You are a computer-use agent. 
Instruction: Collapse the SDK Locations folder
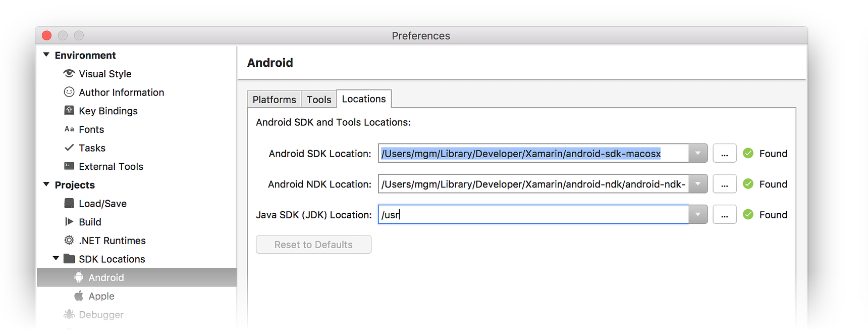(x=56, y=259)
